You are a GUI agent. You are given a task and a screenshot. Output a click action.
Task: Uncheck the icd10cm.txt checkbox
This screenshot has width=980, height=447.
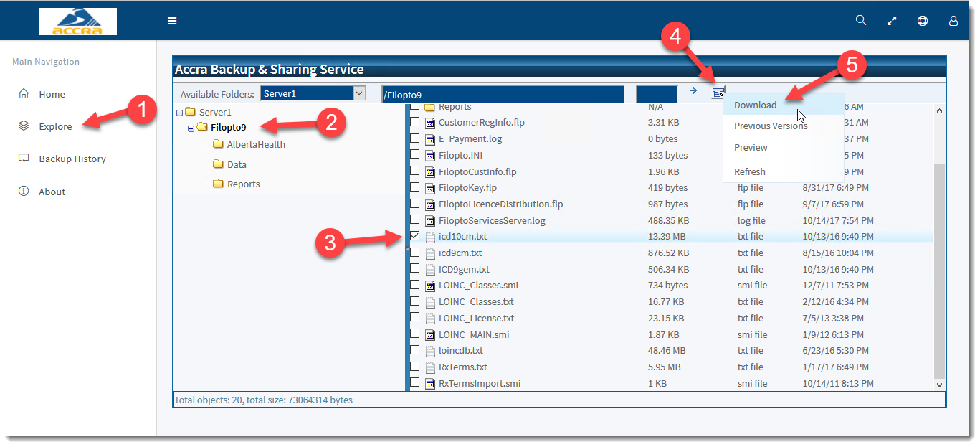coord(415,236)
